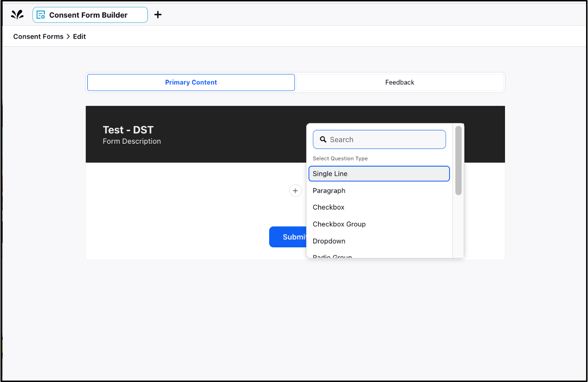
Task: Switch to the Consent Form Builder tab
Action: pos(90,15)
